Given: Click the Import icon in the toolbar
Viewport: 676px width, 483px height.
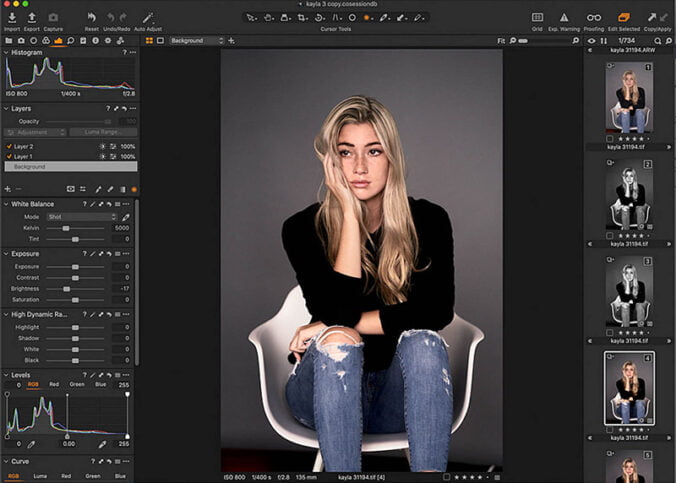Looking at the screenshot, I should click(12, 17).
